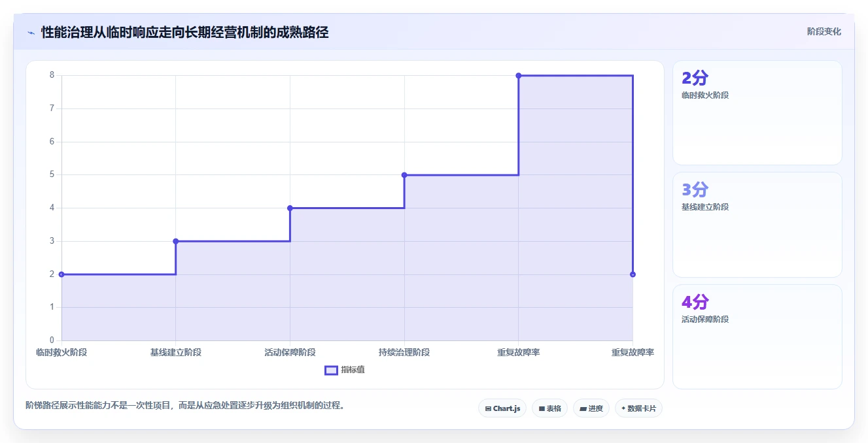Click the y-axis value 4

52,208
